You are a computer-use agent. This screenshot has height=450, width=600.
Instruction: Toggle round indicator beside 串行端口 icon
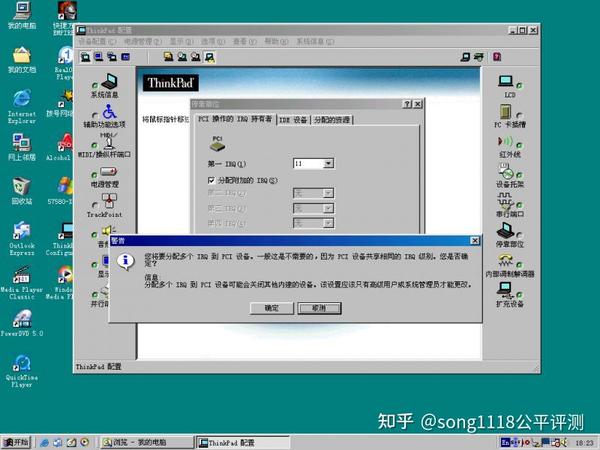coord(520,205)
